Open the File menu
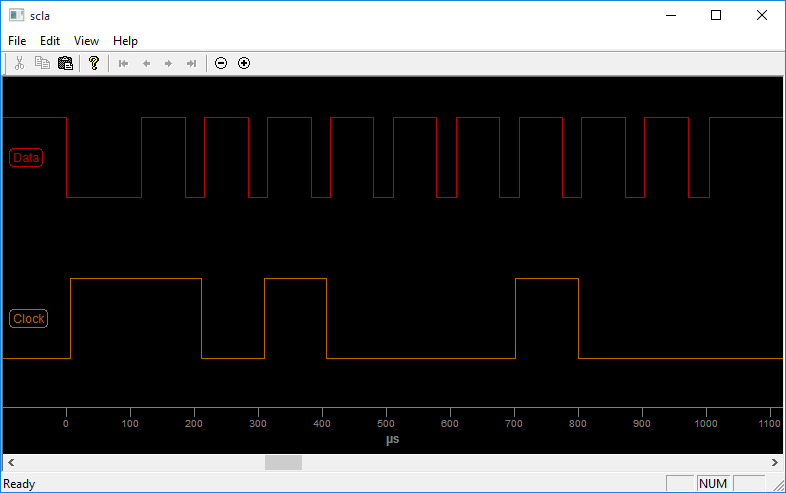The height and width of the screenshot is (493, 786). [x=17, y=41]
